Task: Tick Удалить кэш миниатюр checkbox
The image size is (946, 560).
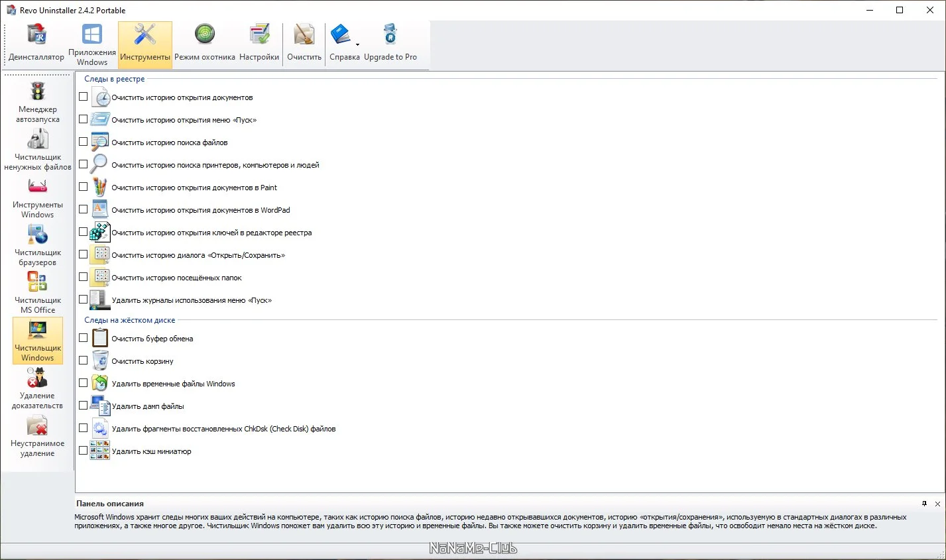Action: point(84,451)
